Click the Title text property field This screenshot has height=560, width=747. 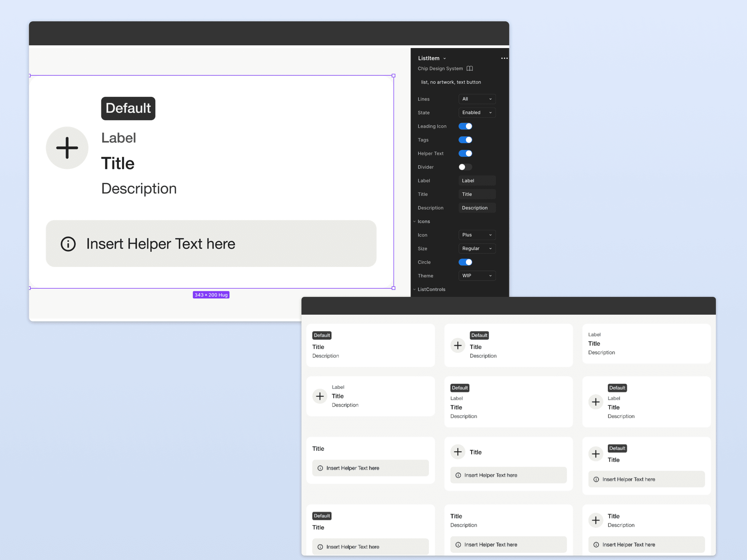(x=477, y=194)
